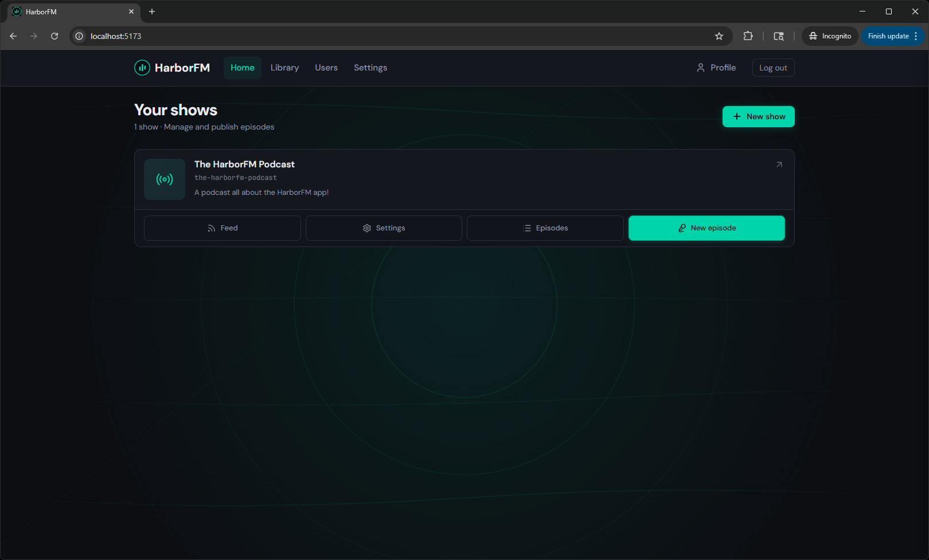Viewport: 929px width, 560px height.
Task: Reload the localhost page
Action: (x=54, y=36)
